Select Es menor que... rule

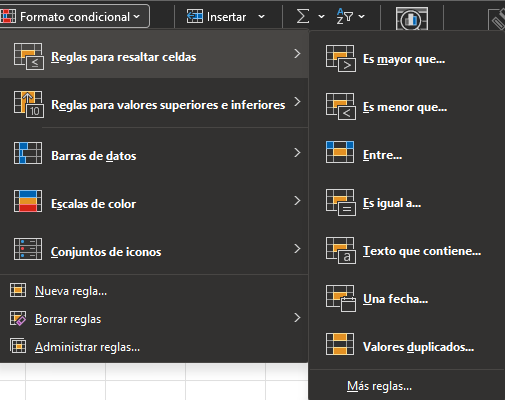tap(407, 107)
